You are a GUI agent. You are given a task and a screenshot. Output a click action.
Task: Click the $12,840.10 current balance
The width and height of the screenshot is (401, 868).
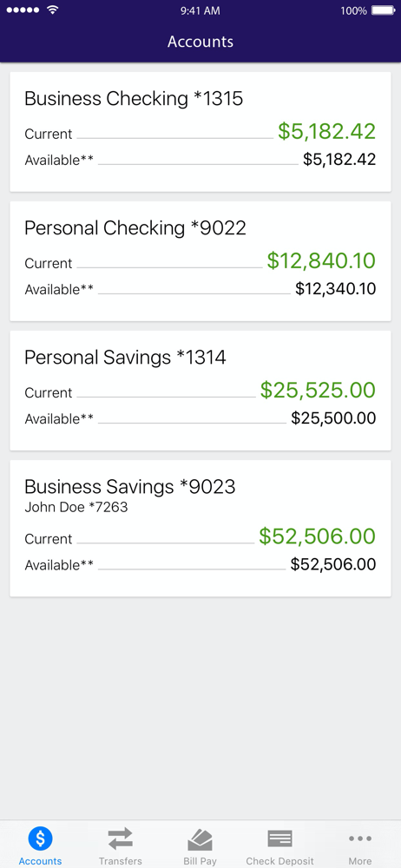[x=321, y=260]
